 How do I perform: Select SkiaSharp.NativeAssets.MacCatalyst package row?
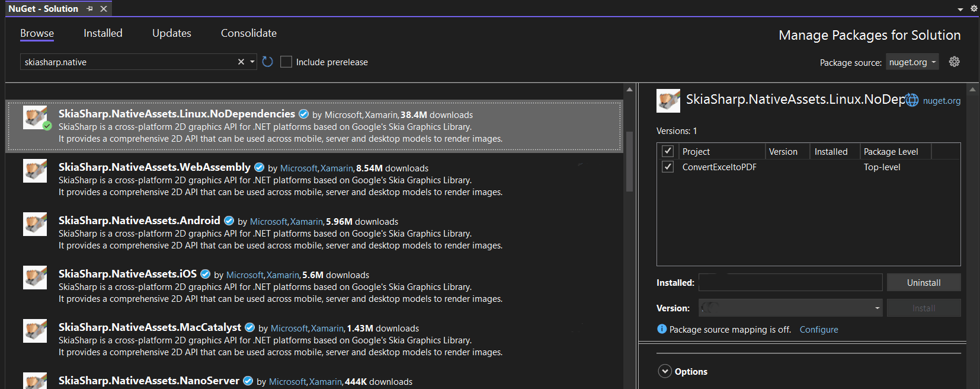(314, 340)
